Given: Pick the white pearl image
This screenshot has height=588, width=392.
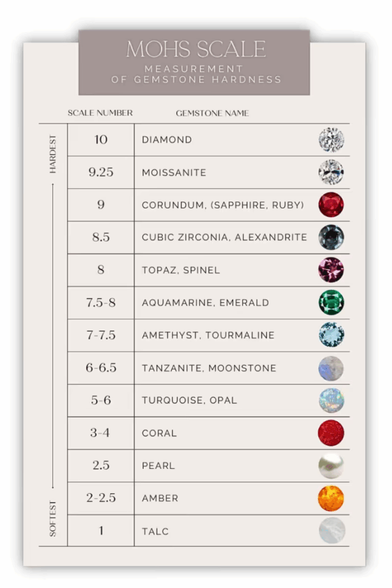Looking at the screenshot, I should point(331,466).
